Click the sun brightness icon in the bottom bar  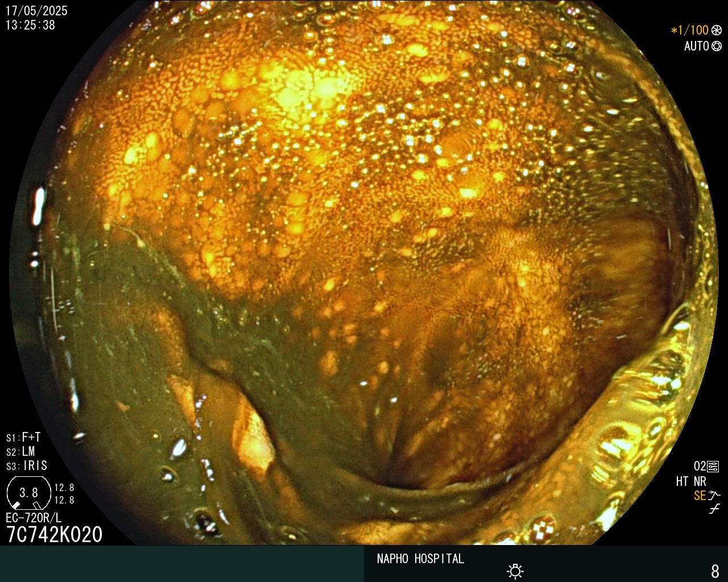pos(515,571)
